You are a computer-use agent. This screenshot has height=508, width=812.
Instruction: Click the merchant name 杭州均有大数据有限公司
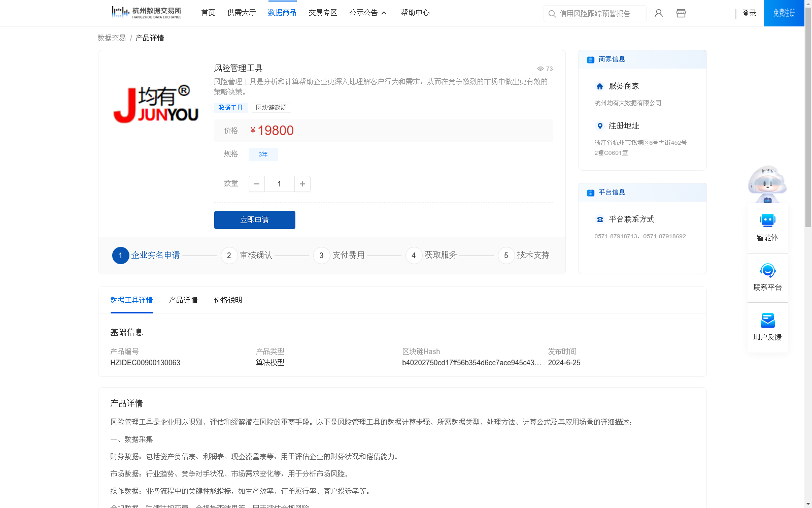tap(628, 103)
